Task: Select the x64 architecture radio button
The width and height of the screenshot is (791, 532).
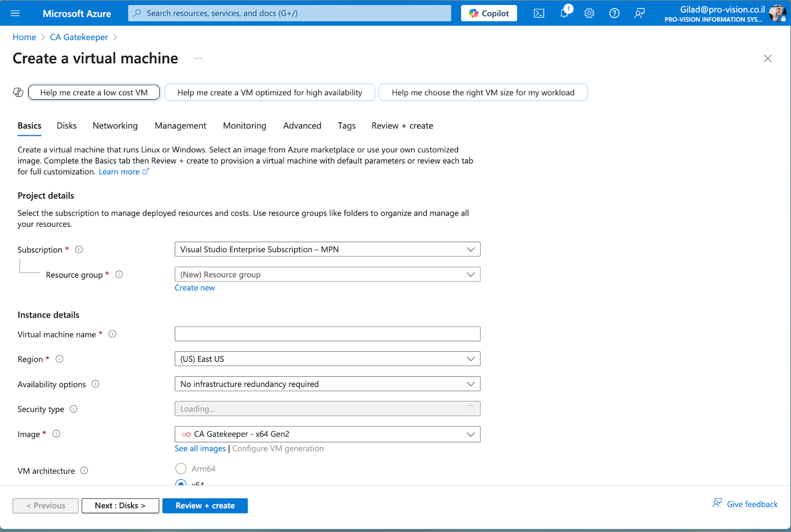Action: (181, 483)
